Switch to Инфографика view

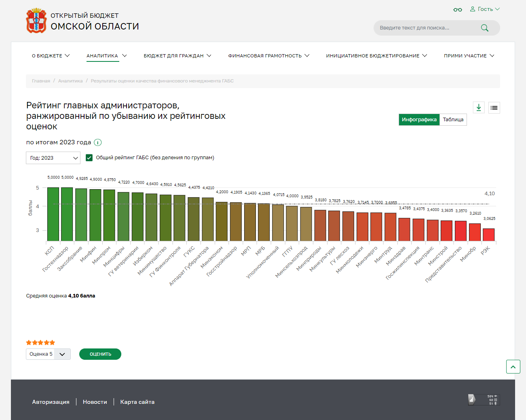pyautogui.click(x=419, y=120)
